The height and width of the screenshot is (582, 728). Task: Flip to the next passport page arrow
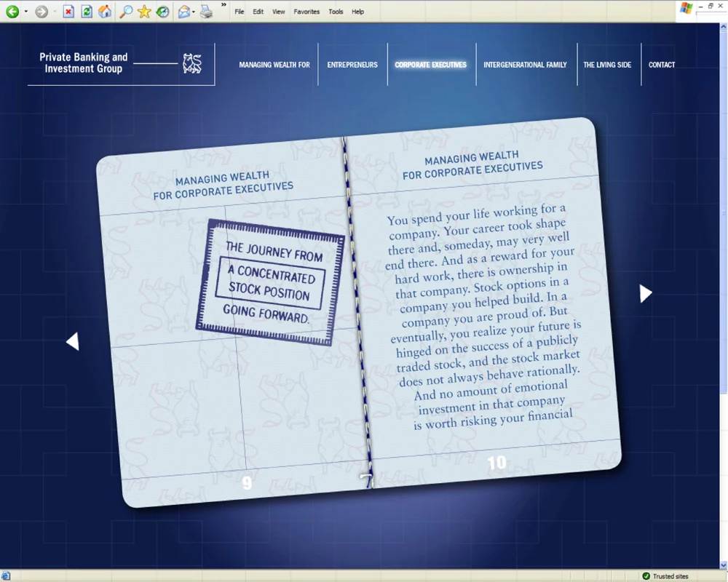(646, 293)
